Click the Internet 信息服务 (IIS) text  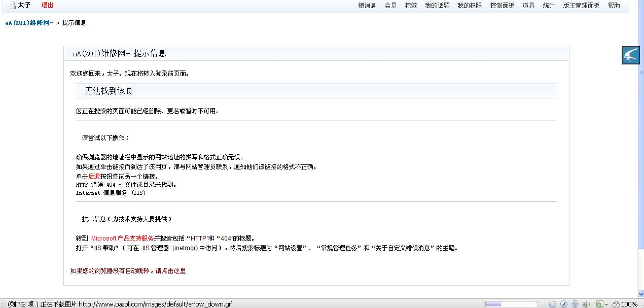pyautogui.click(x=111, y=193)
